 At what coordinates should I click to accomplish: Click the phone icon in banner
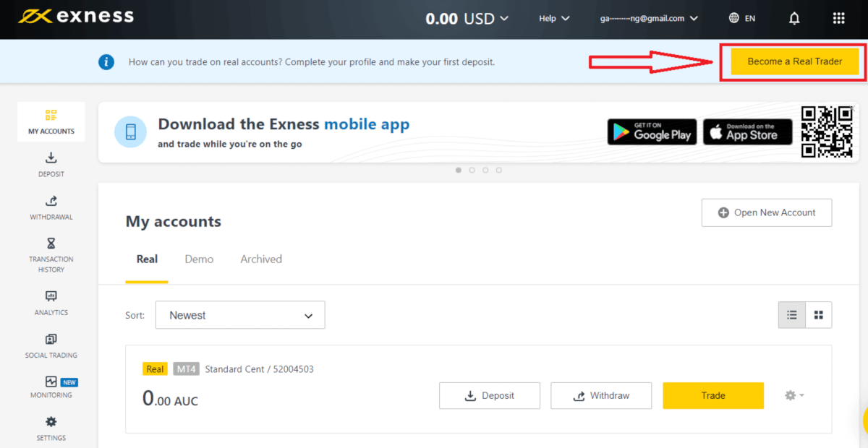click(131, 132)
